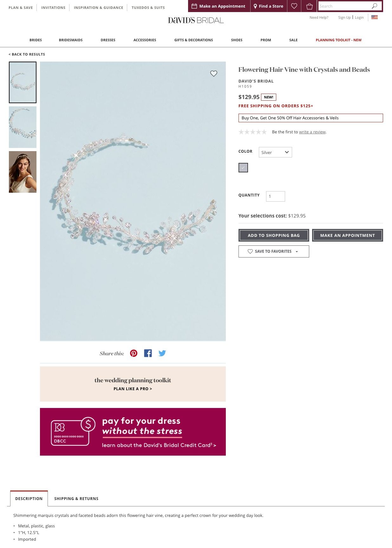The image size is (392, 548).
Task: Open the shopping bag icon in header
Action: point(309,6)
